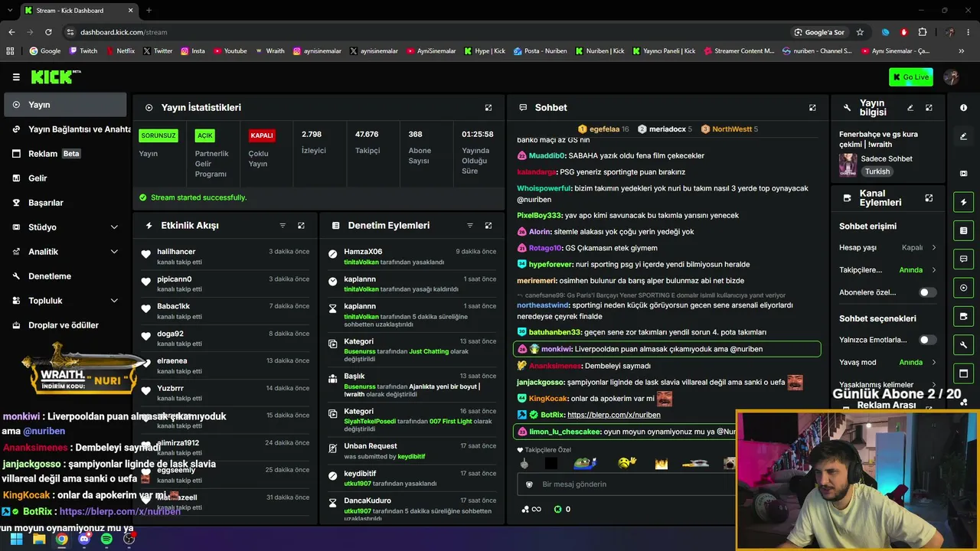Expand the Sohbet chat panel

[x=812, y=108]
